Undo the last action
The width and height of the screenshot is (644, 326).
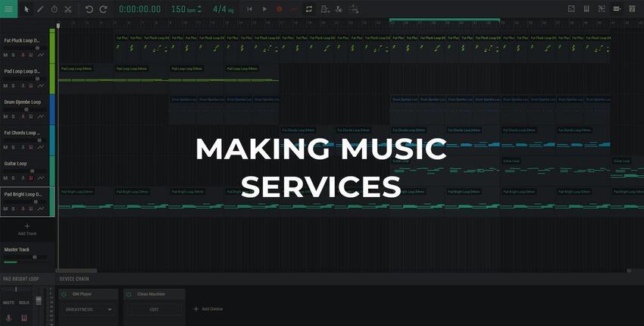click(x=89, y=9)
